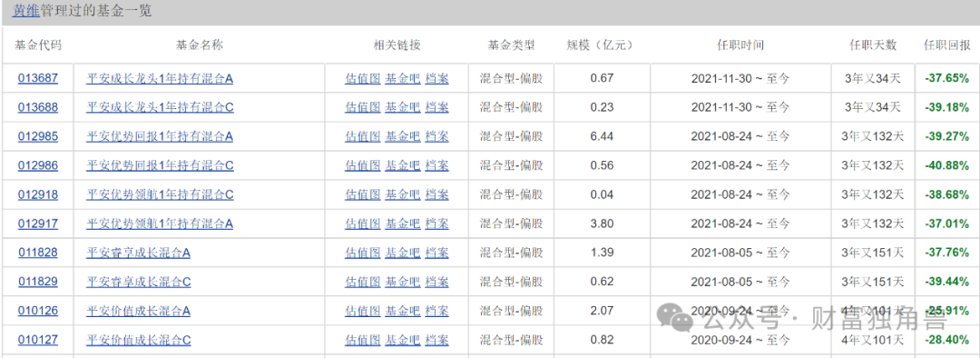Image resolution: width=980 pixels, height=358 pixels.
Task: Open 平安优势领航1年持有混合A fund page
Action: (160, 224)
